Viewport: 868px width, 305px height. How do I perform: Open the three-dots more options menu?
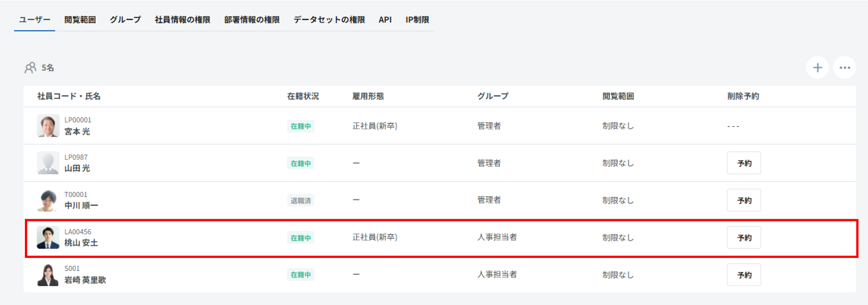(x=844, y=68)
